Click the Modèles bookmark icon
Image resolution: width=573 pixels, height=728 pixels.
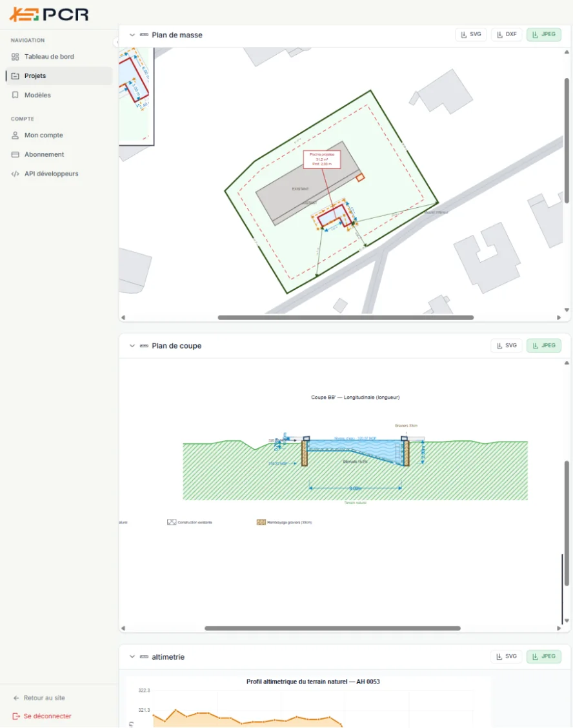(15, 95)
